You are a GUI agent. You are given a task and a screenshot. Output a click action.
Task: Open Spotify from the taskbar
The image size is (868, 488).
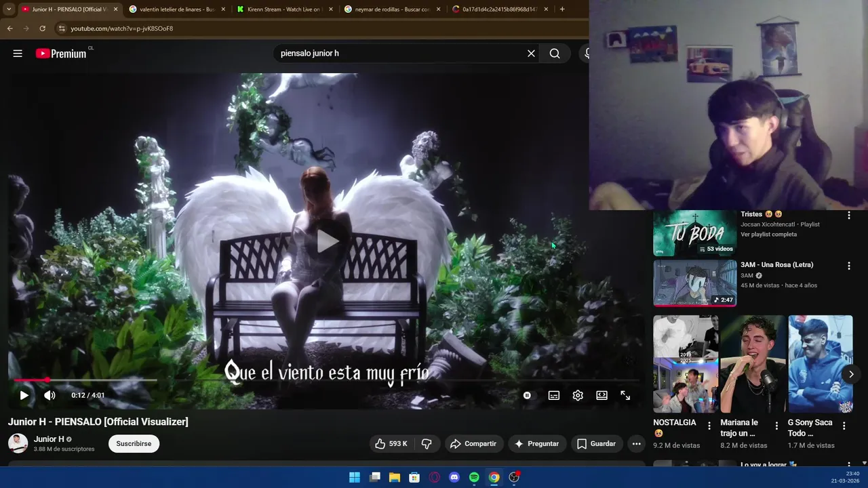click(x=474, y=477)
